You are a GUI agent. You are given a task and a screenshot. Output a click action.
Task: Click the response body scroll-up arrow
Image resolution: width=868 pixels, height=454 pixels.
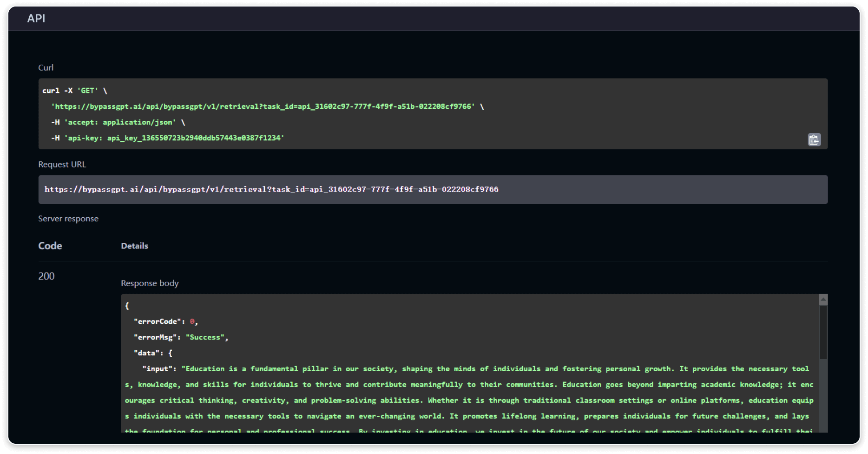click(823, 300)
